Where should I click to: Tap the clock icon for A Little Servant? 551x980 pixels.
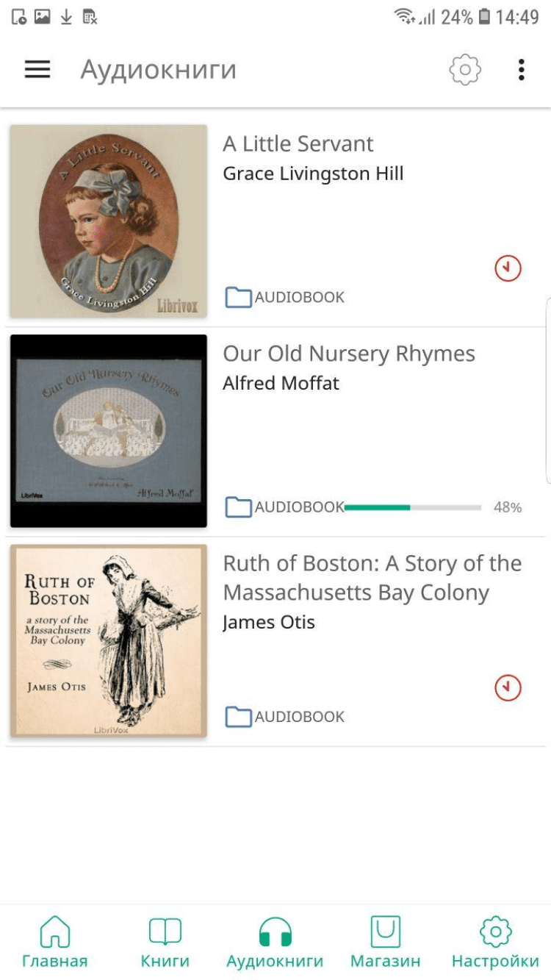[508, 268]
